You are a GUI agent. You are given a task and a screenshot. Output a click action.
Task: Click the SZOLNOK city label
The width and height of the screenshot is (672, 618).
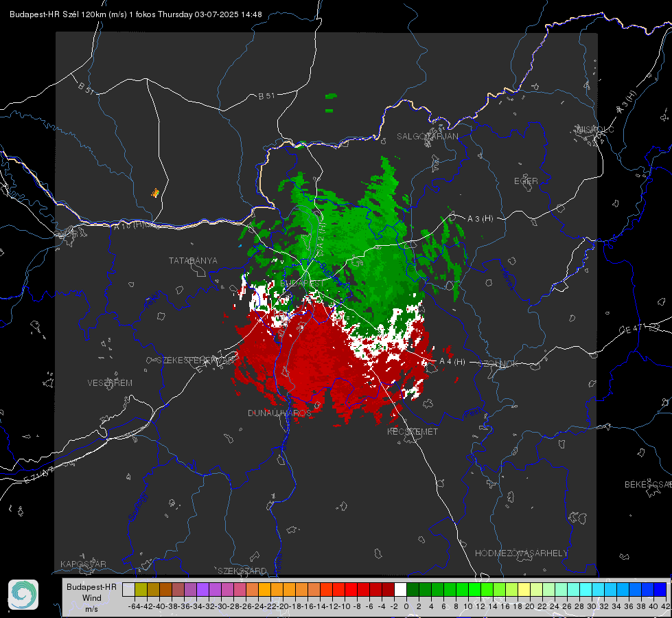[x=499, y=364]
